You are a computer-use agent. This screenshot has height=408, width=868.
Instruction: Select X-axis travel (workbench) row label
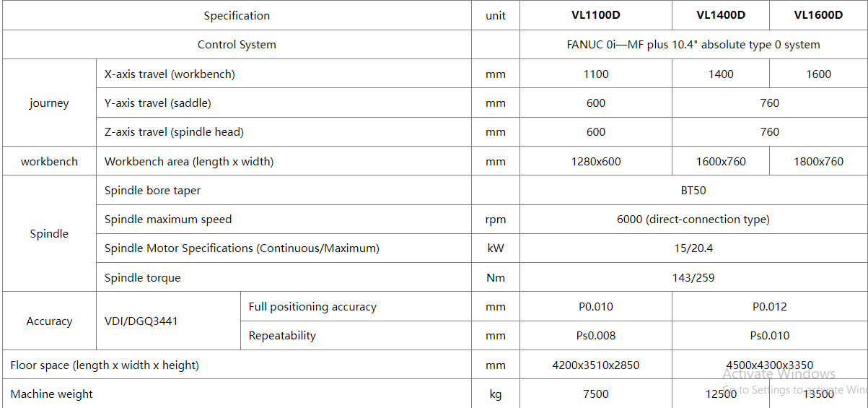pos(170,74)
